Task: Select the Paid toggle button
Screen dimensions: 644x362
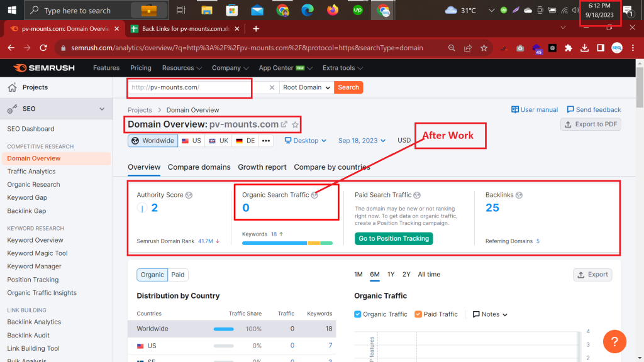Action: [178, 275]
